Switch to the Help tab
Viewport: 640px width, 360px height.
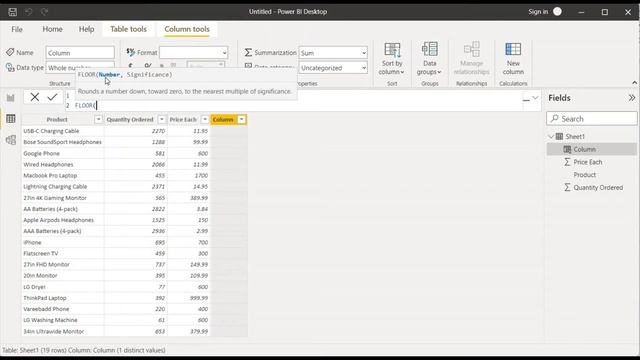pos(86,29)
